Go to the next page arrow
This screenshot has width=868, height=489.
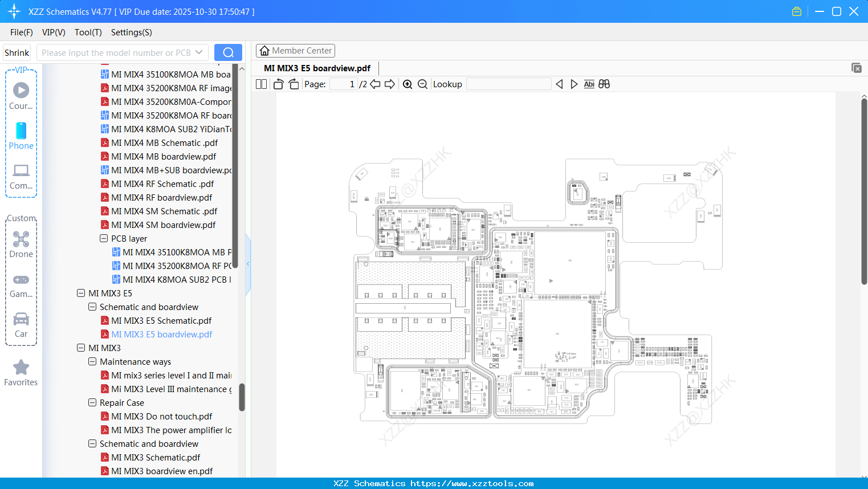click(x=390, y=84)
